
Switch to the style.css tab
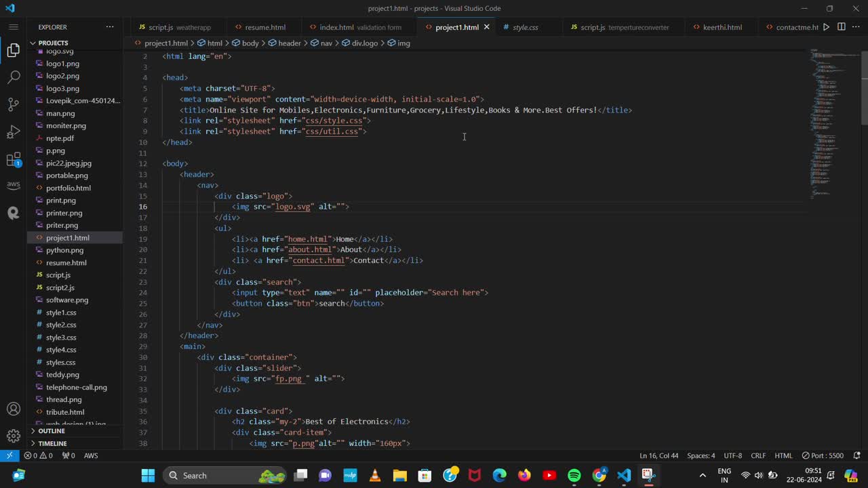point(525,27)
